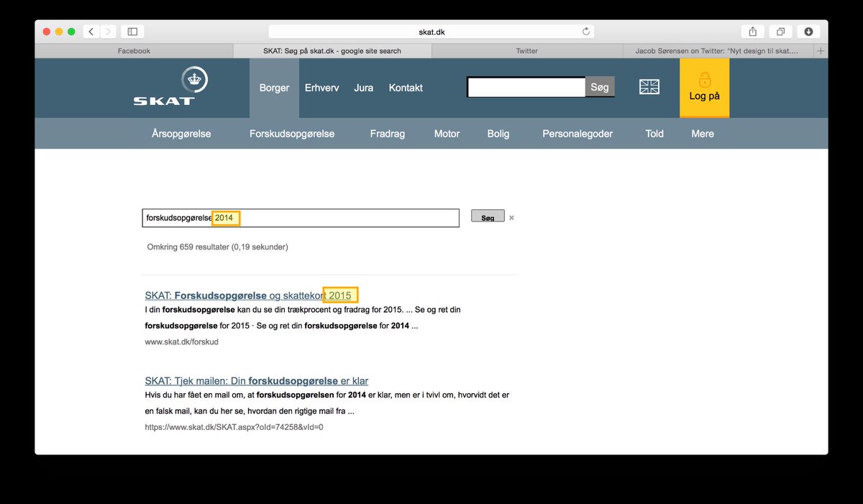Click the SKAT crown logo
This screenshot has height=504, width=863.
pos(170,86)
